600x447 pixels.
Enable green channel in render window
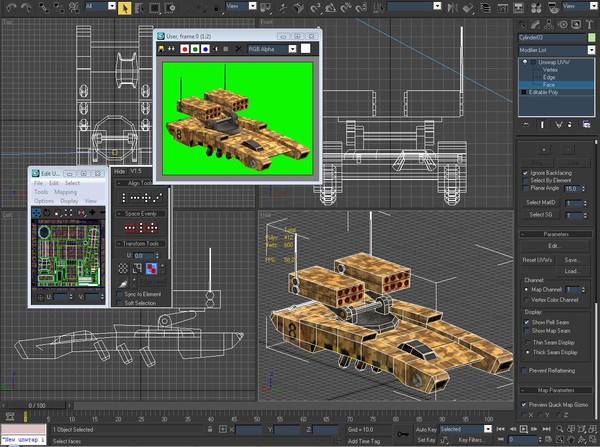pyautogui.click(x=195, y=49)
